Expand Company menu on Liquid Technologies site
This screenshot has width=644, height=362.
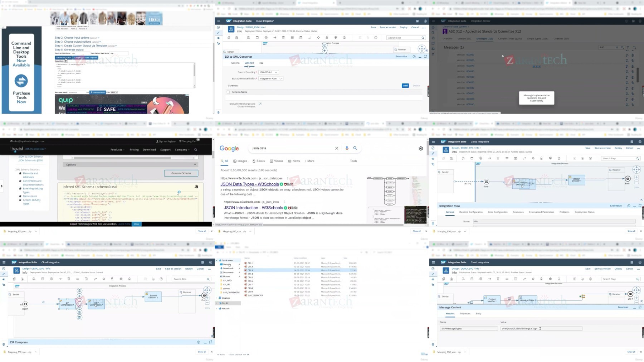click(182, 150)
